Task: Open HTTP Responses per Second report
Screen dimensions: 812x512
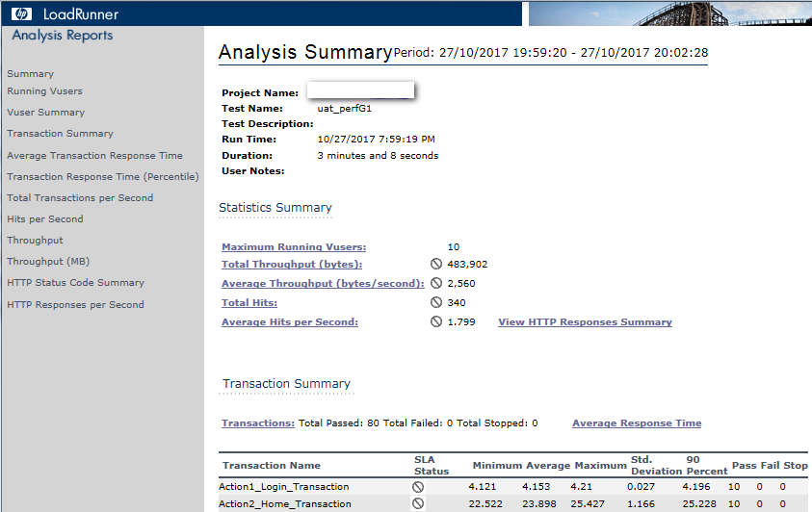Action: (75, 305)
